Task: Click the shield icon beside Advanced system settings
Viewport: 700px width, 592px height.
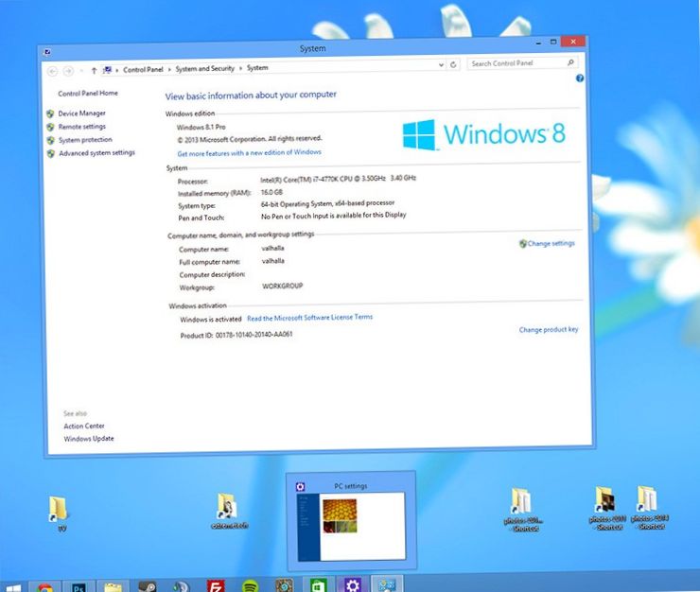Action: (51, 153)
